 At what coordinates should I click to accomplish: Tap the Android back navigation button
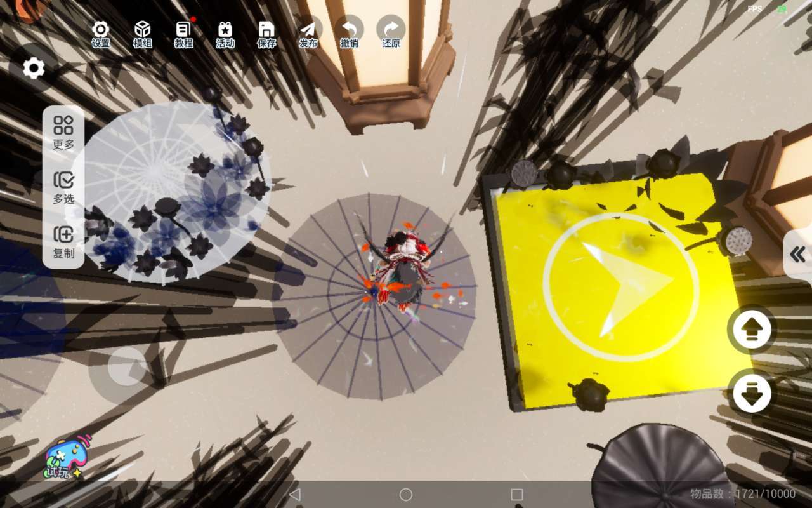[x=294, y=494]
